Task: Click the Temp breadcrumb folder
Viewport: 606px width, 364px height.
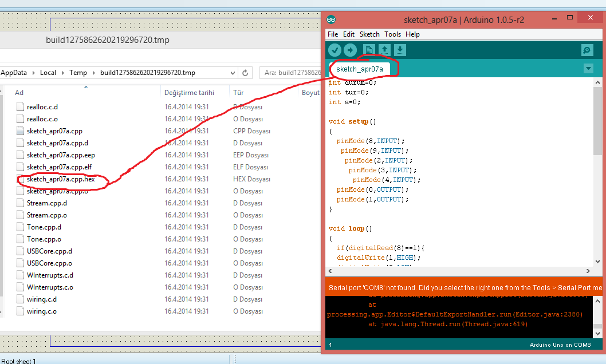Action: pyautogui.click(x=78, y=73)
